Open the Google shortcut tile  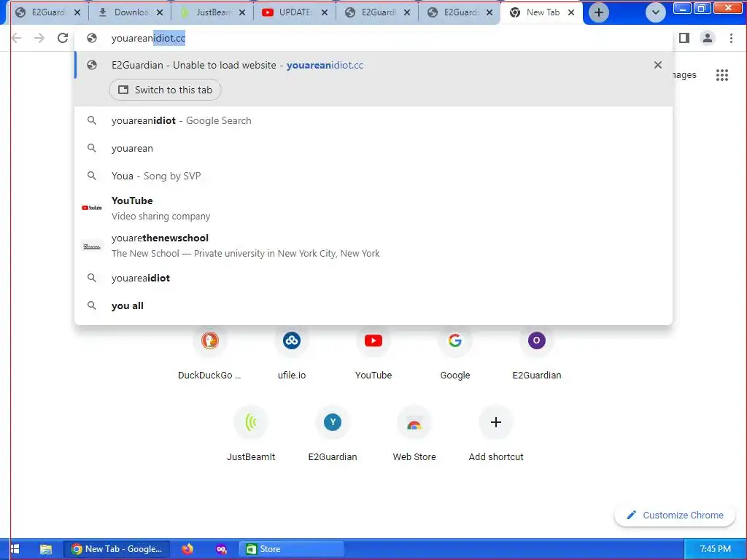(455, 352)
